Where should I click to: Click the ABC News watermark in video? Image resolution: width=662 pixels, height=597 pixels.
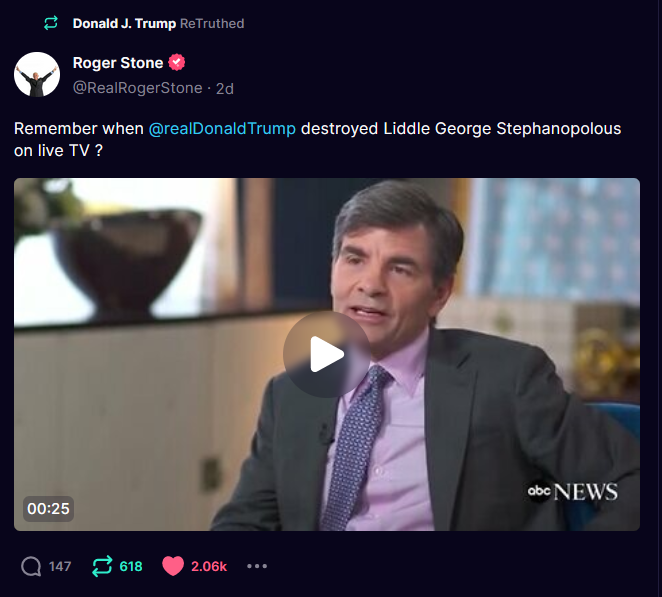click(x=572, y=491)
